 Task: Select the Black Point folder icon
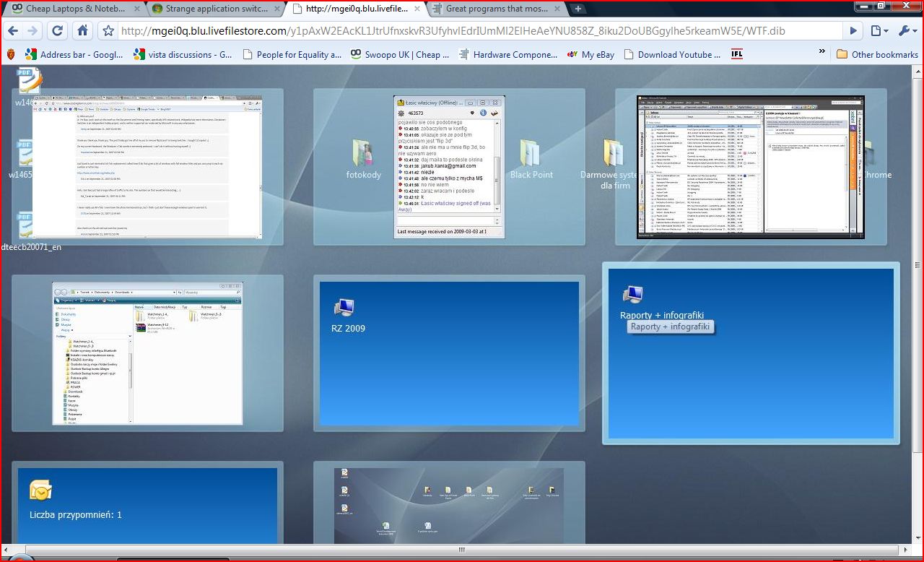[531, 152]
